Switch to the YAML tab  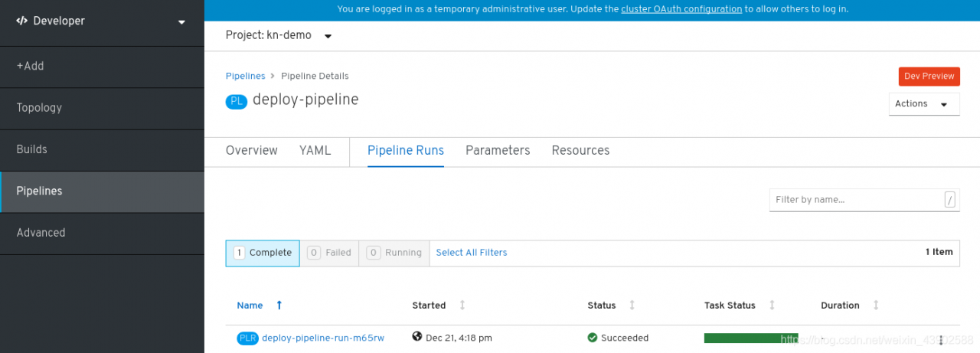pyautogui.click(x=315, y=151)
